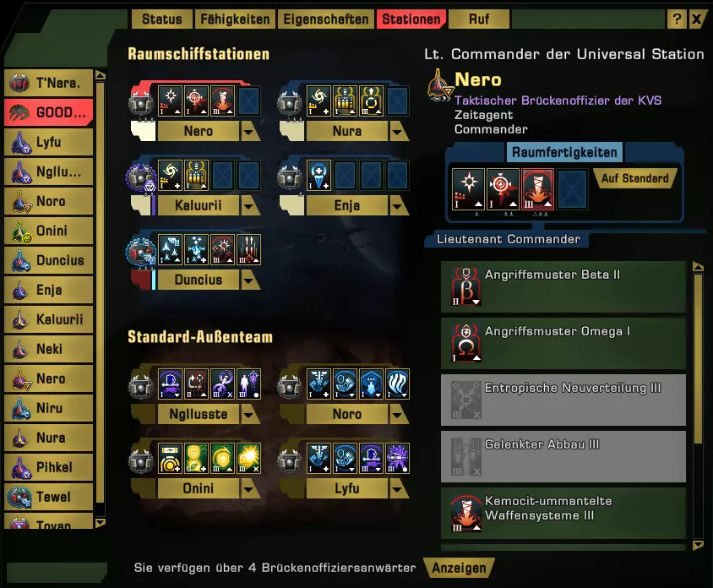Select Tewel in the officer list
This screenshot has width=713, height=588.
(x=49, y=497)
